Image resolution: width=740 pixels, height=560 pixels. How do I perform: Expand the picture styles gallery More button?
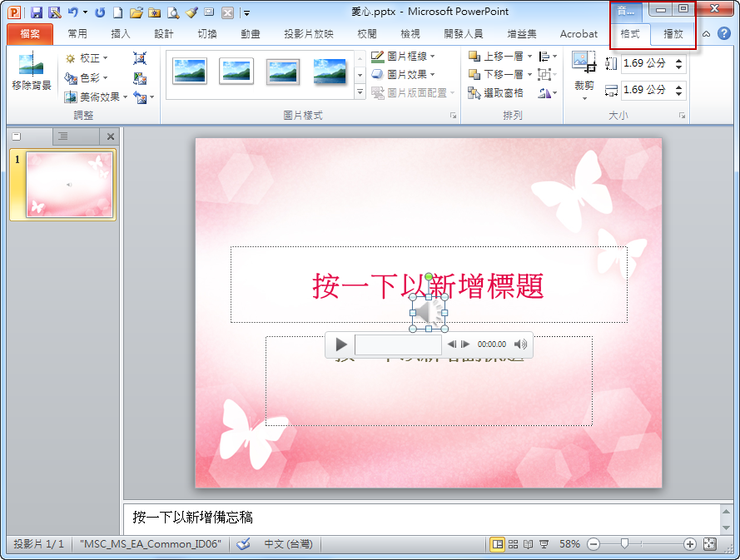[360, 92]
